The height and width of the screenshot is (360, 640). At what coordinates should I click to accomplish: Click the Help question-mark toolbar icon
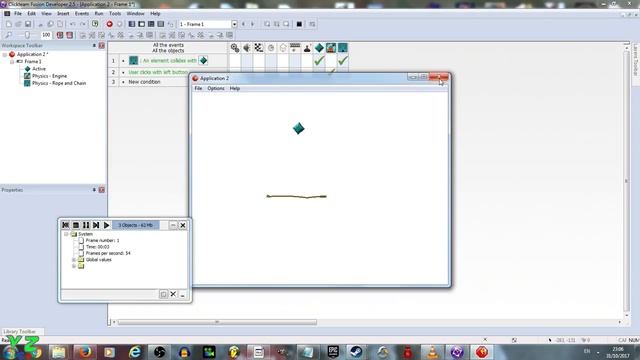pos(95,24)
